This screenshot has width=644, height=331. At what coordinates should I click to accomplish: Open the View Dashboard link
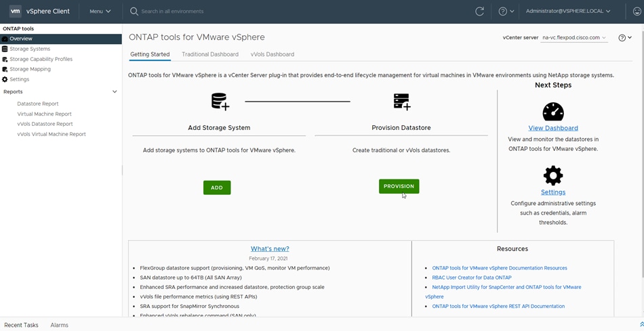click(x=553, y=128)
